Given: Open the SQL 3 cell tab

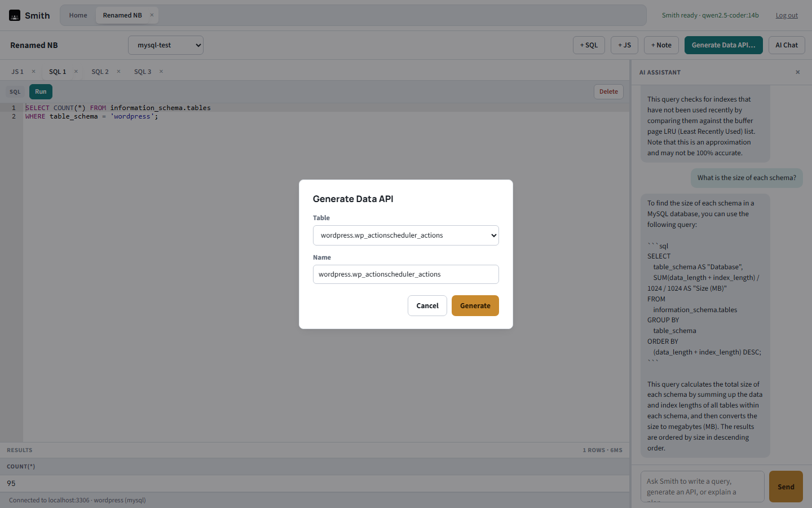Looking at the screenshot, I should click(143, 72).
